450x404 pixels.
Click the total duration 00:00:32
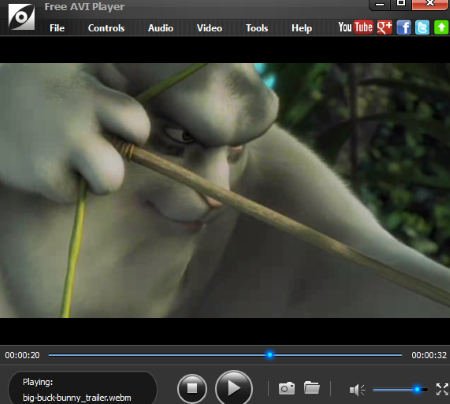pos(429,355)
